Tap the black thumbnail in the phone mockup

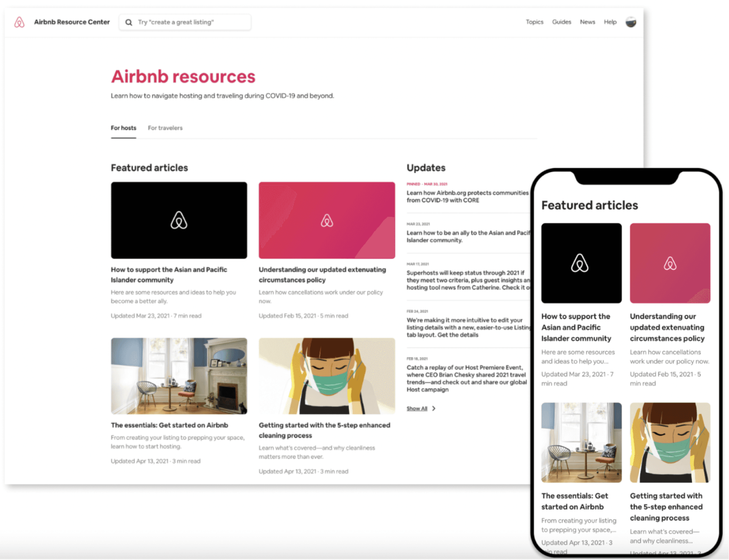pyautogui.click(x=581, y=263)
